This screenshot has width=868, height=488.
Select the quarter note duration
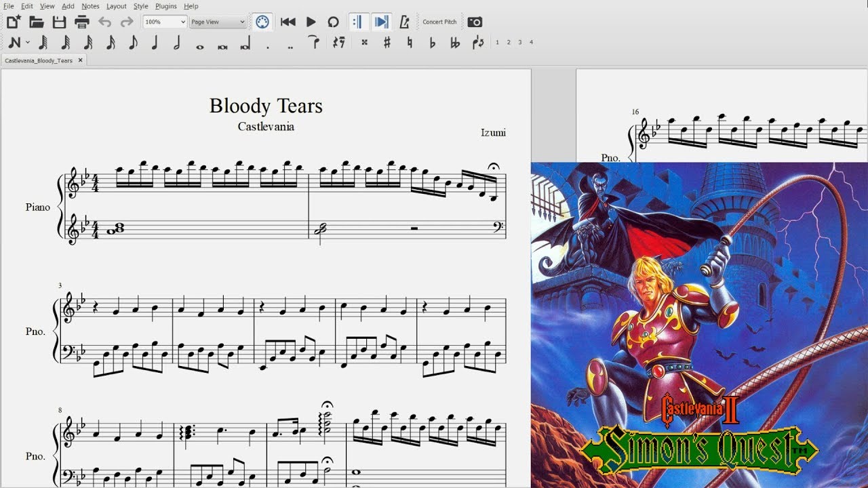155,43
